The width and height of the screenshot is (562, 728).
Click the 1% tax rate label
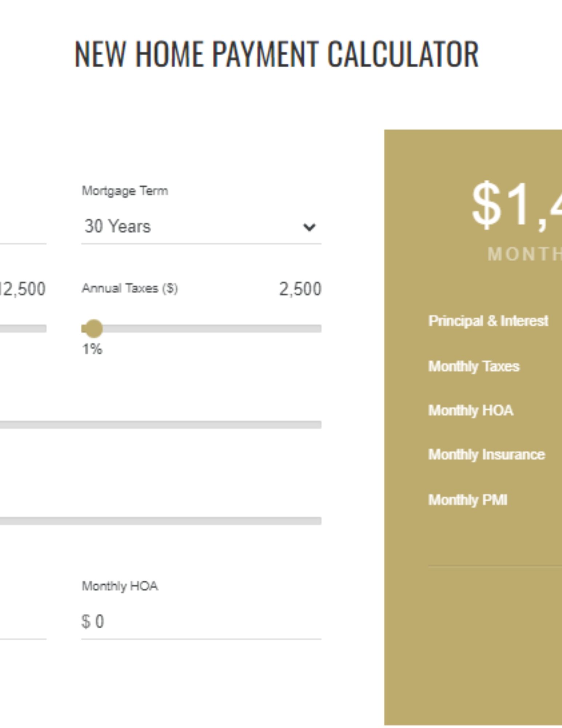click(92, 349)
